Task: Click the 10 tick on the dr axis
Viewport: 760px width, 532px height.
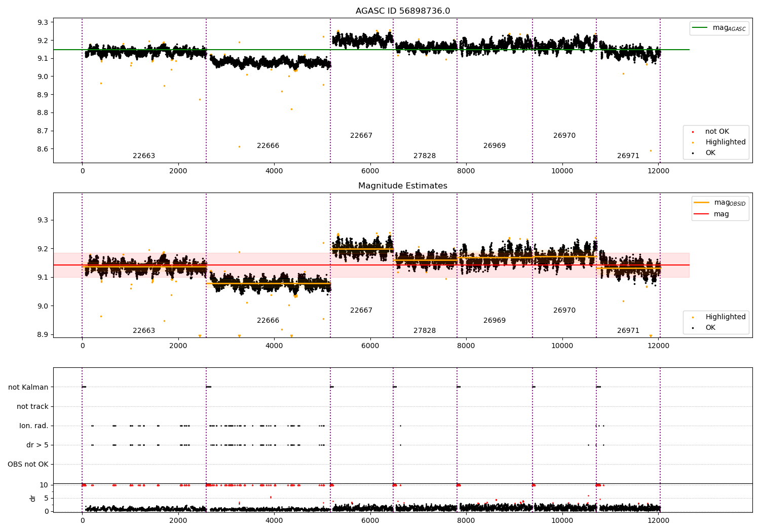Action: (x=44, y=485)
